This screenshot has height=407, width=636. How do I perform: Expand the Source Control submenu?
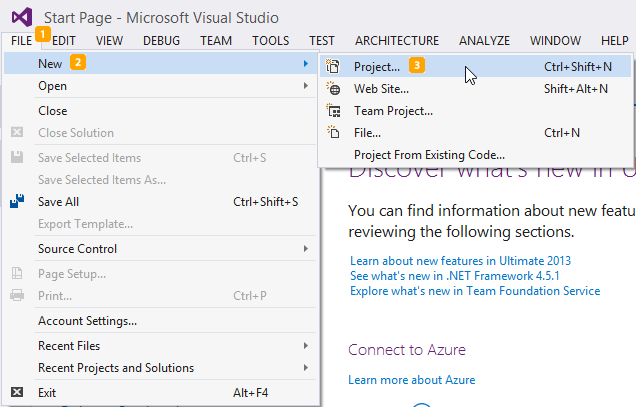click(x=170, y=249)
